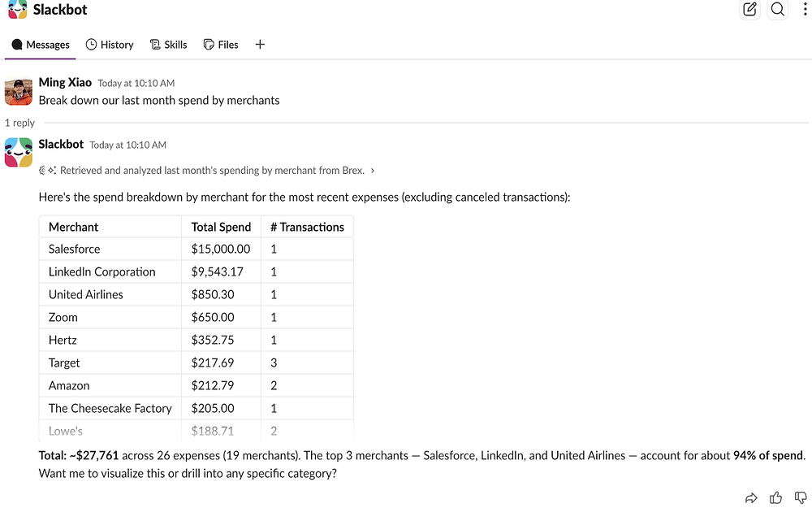This screenshot has width=812, height=508.
Task: Switch to the Messages tab
Action: pyautogui.click(x=41, y=45)
